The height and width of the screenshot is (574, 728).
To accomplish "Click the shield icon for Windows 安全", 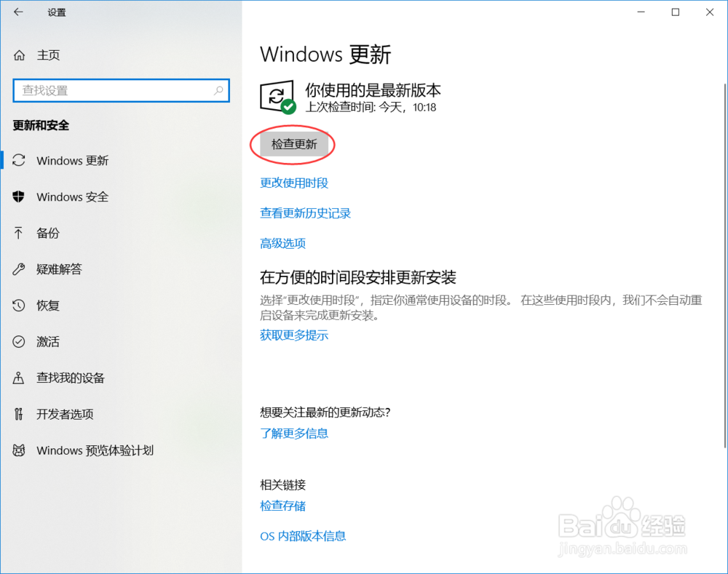I will 19,196.
